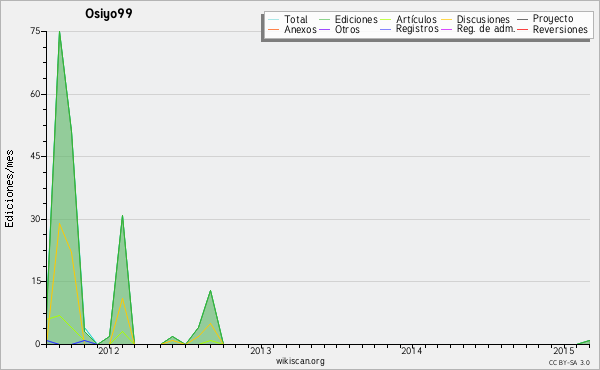Select the Artículos legend label
Screen dimensions: 600x370
(416, 19)
